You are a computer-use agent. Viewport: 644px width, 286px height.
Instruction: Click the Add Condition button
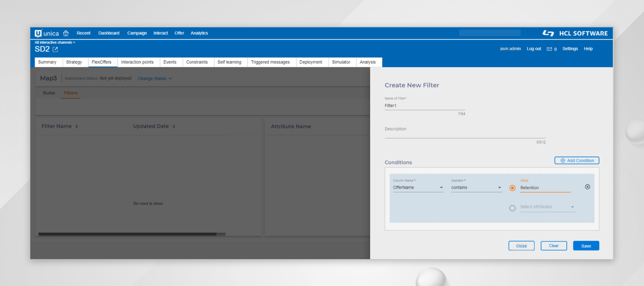coord(576,160)
